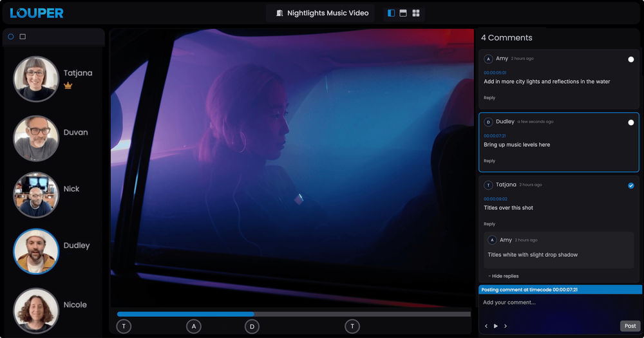
Task: Mark Dudley's music levels comment as resolved
Action: (630, 122)
